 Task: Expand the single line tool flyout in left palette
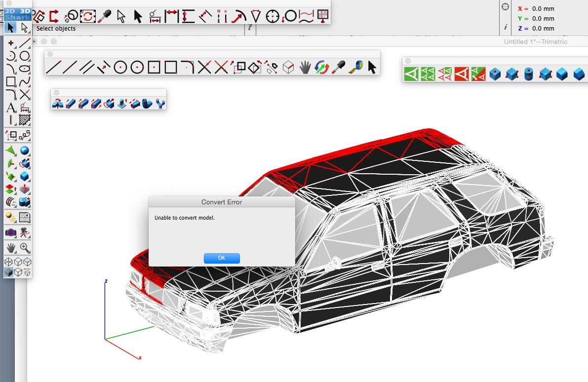coord(24,43)
